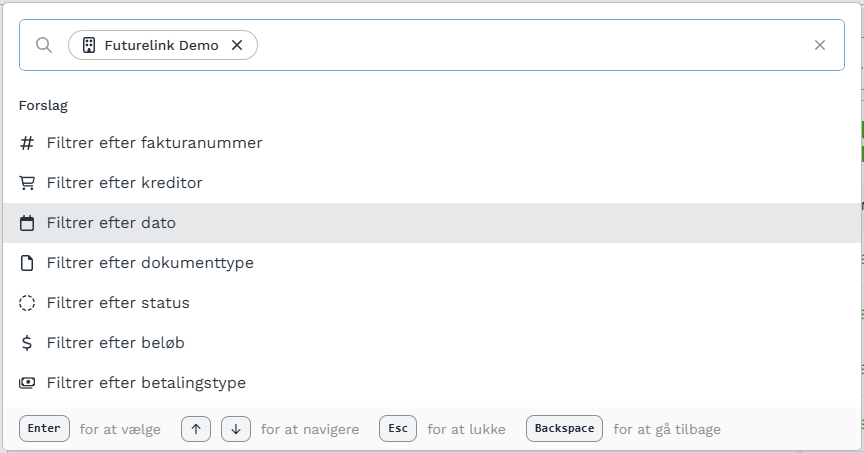Click the shopping cart kreditor icon
864x453 pixels.
tap(27, 183)
